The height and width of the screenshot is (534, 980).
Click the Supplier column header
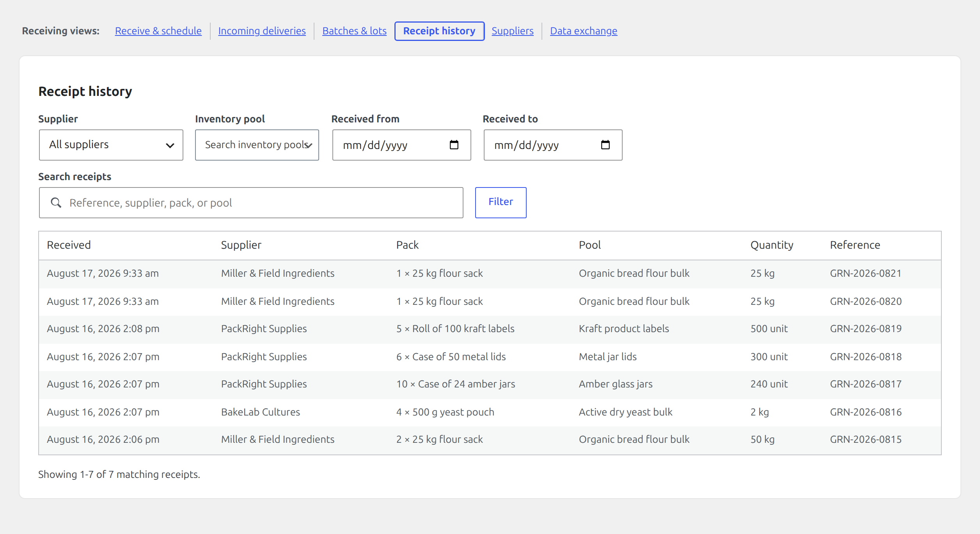point(241,245)
